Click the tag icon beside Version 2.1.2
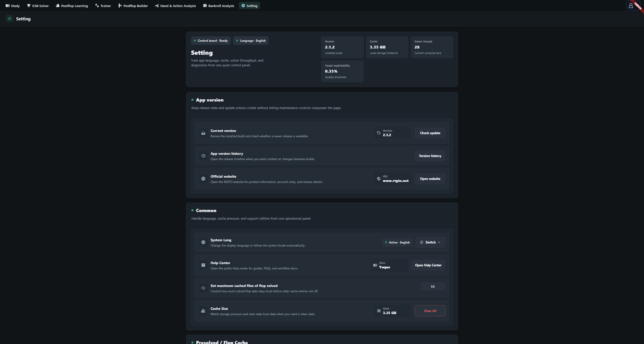644x344 pixels. [x=379, y=133]
